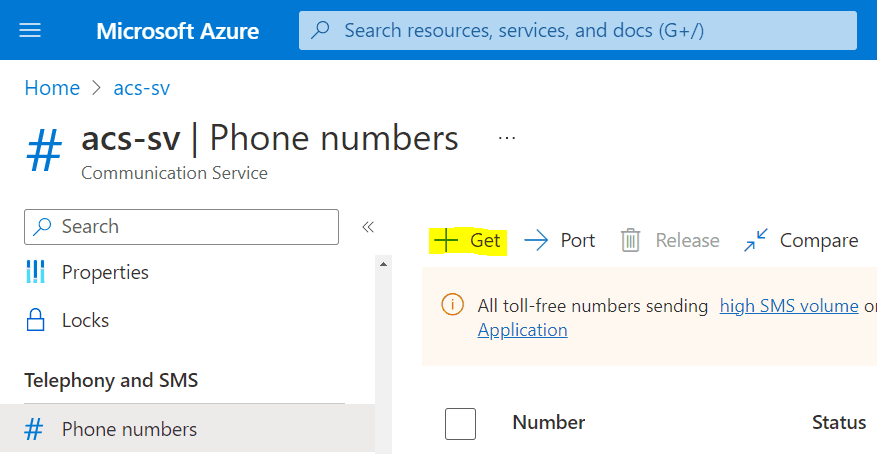Open the high SMS volume link
Viewport: 877px width, 454px height.
[789, 306]
